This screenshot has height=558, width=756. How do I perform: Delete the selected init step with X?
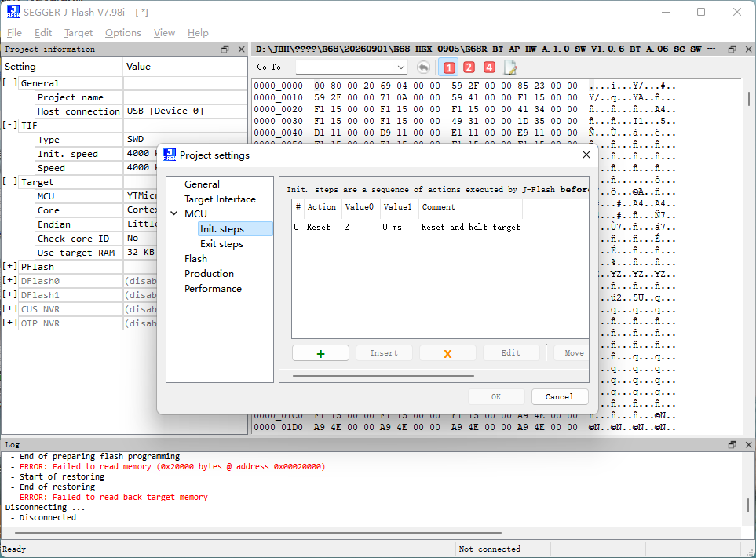click(x=447, y=353)
